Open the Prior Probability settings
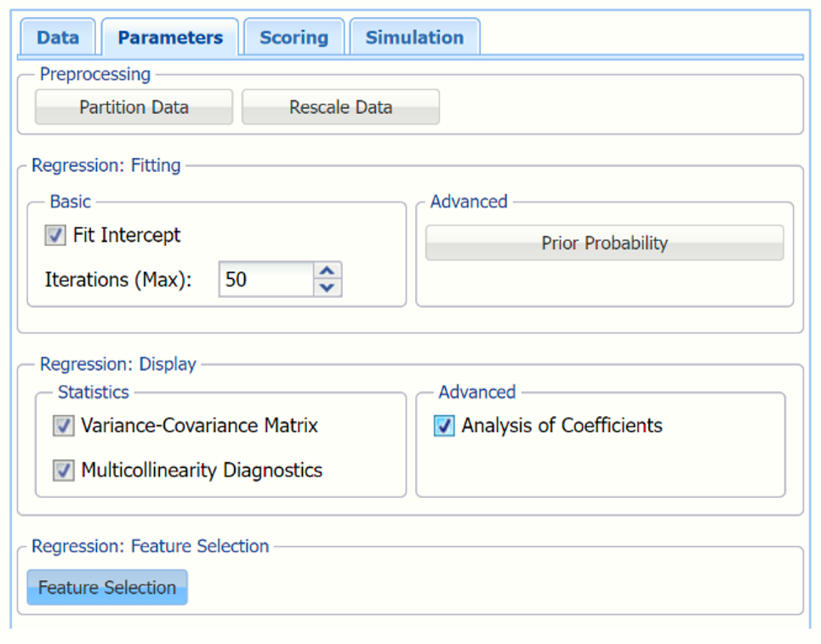This screenshot has height=644, width=821. click(604, 243)
